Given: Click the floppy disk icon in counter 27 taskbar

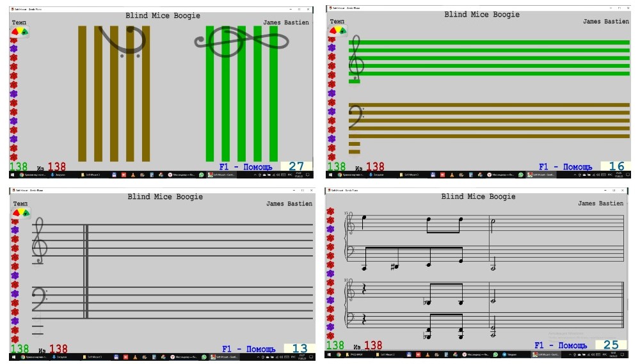Looking at the screenshot, I should [115, 175].
